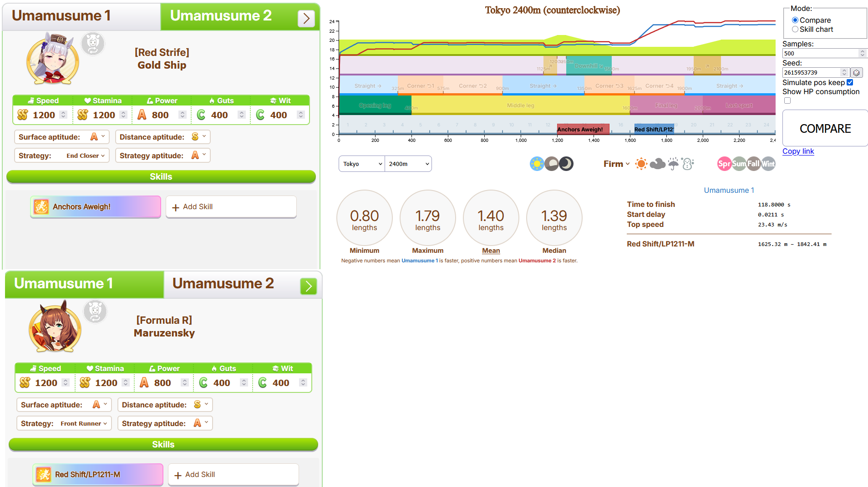This screenshot has width=868, height=487.
Task: Click the Red Shift/LP1211-M skill icon
Action: coord(43,475)
